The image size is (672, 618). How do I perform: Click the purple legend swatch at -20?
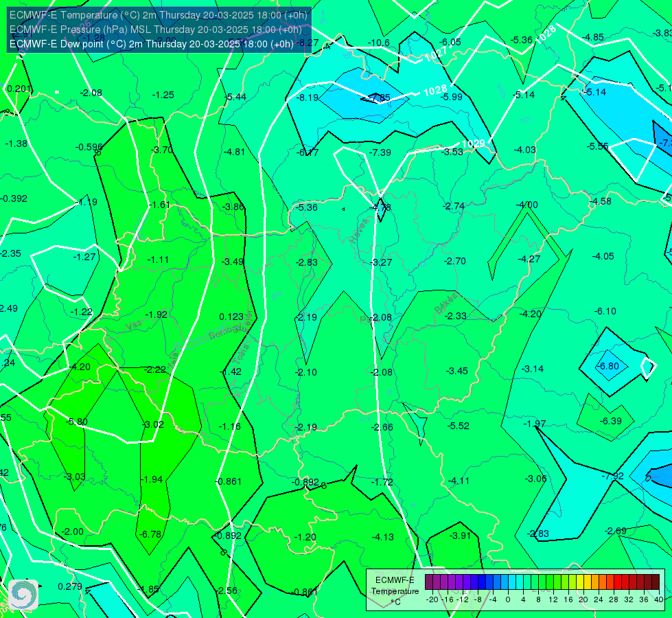pos(429,582)
